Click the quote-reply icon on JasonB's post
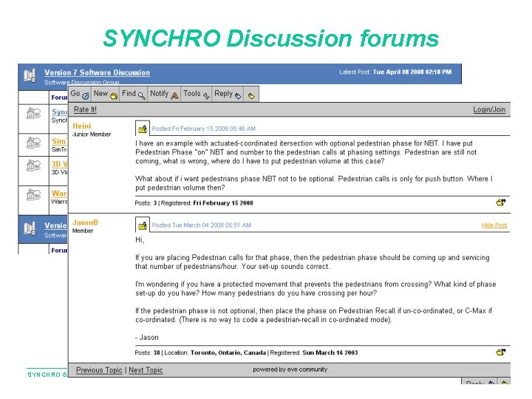532x399 pixels. [501, 352]
